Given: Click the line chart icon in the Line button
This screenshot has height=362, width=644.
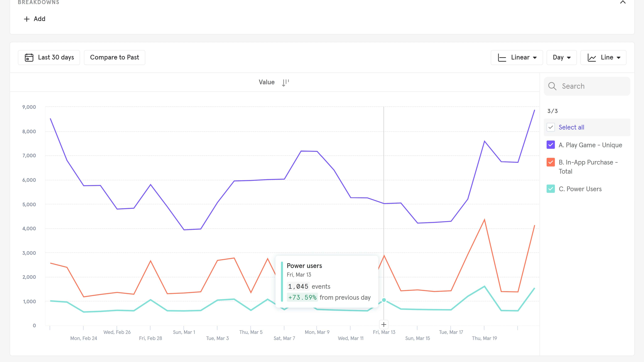Looking at the screenshot, I should pos(592,57).
